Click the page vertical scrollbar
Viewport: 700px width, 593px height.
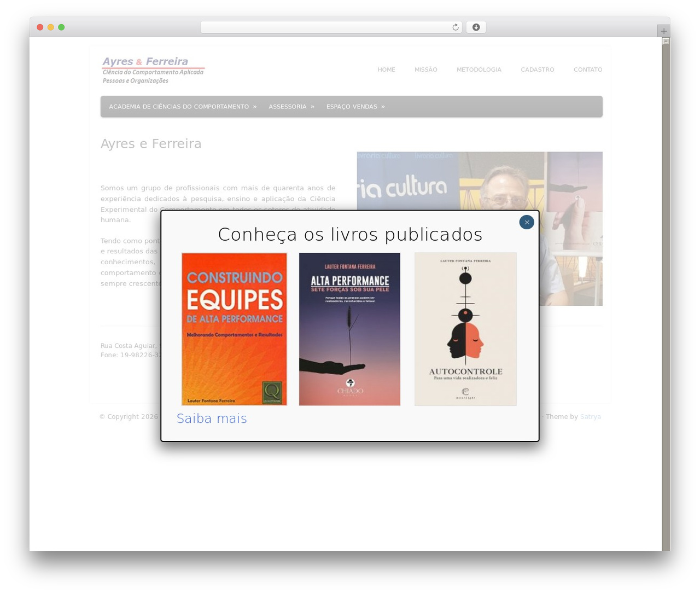[x=666, y=294]
